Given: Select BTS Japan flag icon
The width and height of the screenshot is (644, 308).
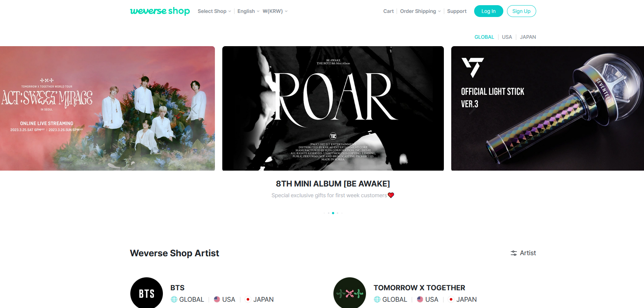Looking at the screenshot, I should pyautogui.click(x=248, y=300).
